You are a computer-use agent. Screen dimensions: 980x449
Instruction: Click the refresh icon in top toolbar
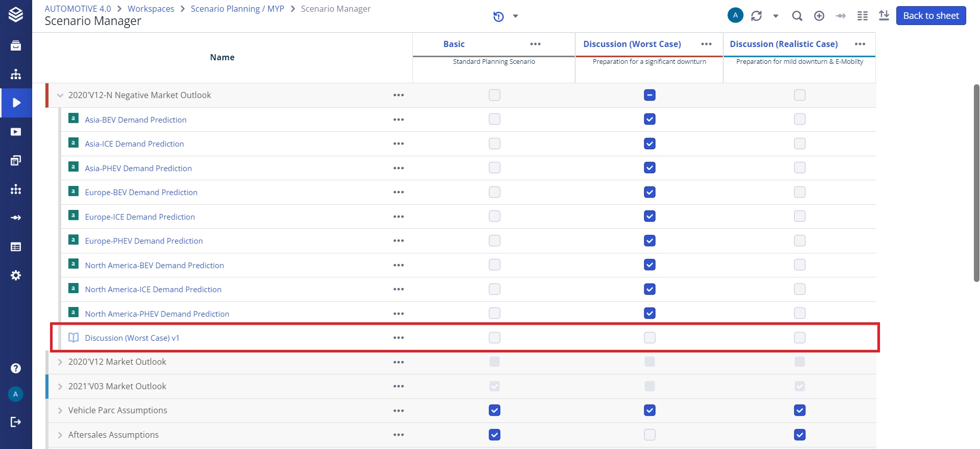click(x=756, y=16)
